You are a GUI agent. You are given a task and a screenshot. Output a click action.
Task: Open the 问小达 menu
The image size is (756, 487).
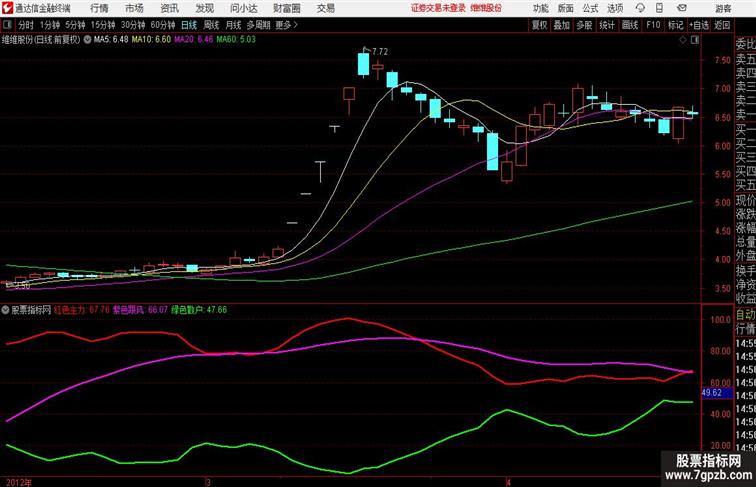(244, 8)
